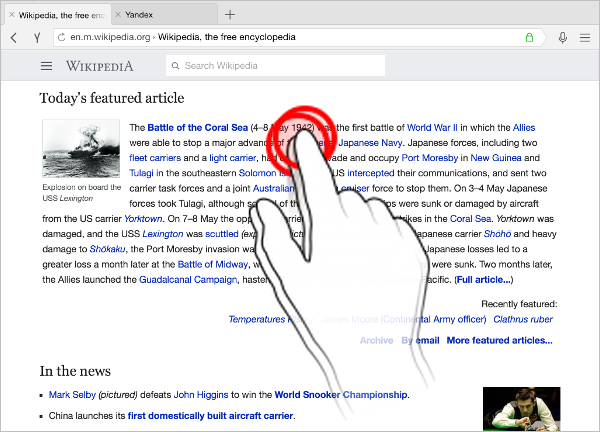This screenshot has width=600, height=432.
Task: Follow the Mark Selby news link
Action: click(72, 395)
